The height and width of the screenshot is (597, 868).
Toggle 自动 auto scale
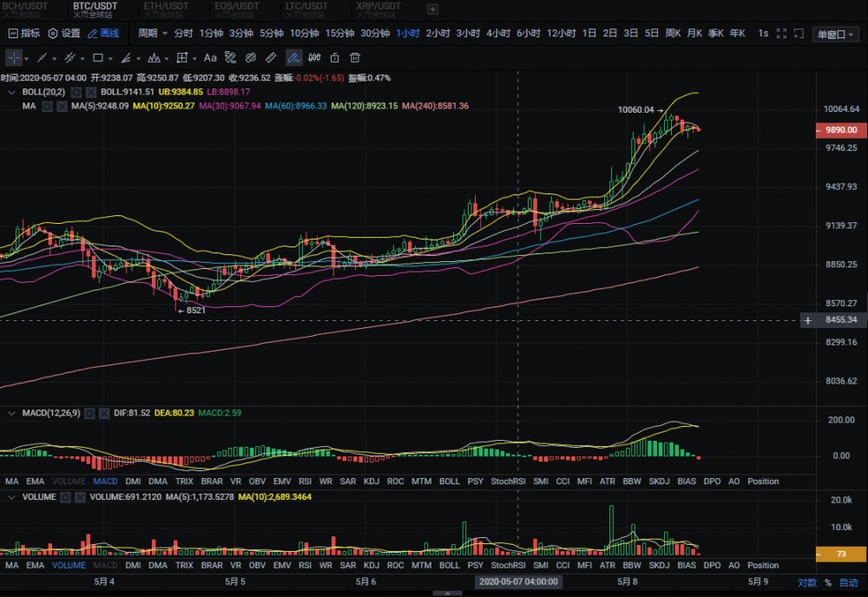click(x=848, y=582)
